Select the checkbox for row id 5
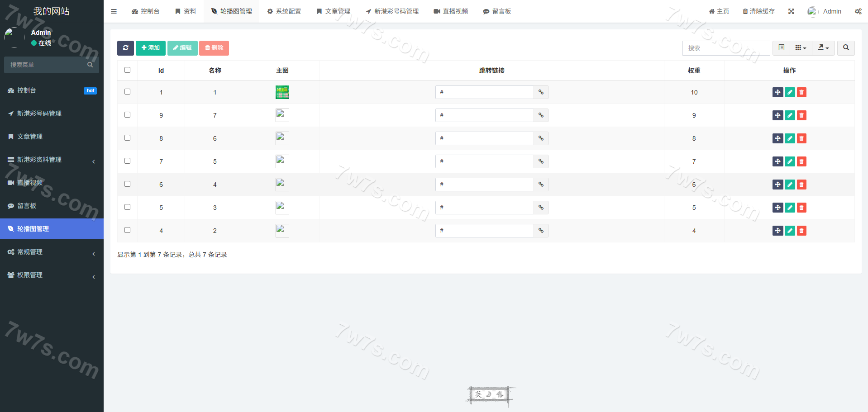The image size is (868, 412). tap(127, 207)
